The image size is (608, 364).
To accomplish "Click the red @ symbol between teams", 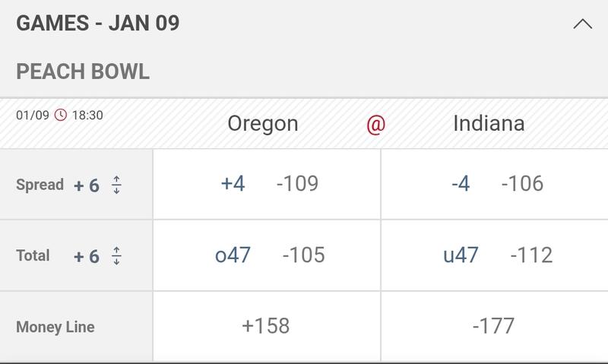I will pyautogui.click(x=376, y=123).
